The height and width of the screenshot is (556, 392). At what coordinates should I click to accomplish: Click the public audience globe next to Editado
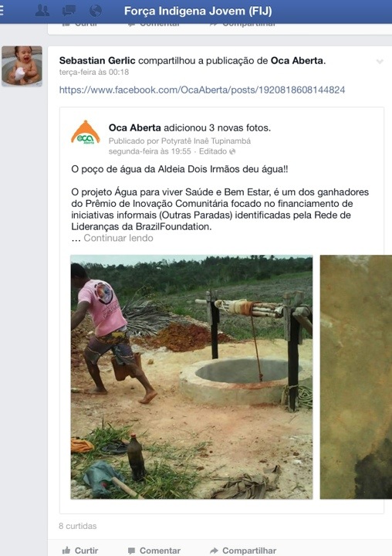point(232,151)
